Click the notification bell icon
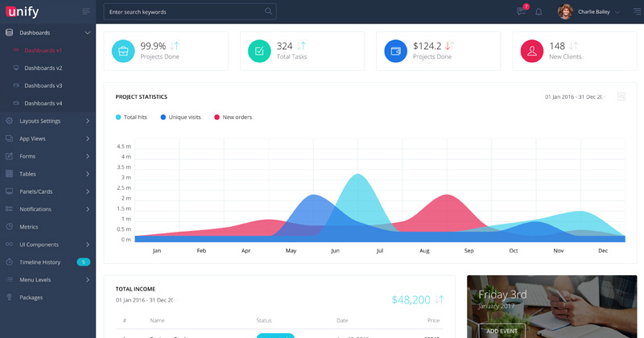This screenshot has width=644, height=338. (x=539, y=12)
